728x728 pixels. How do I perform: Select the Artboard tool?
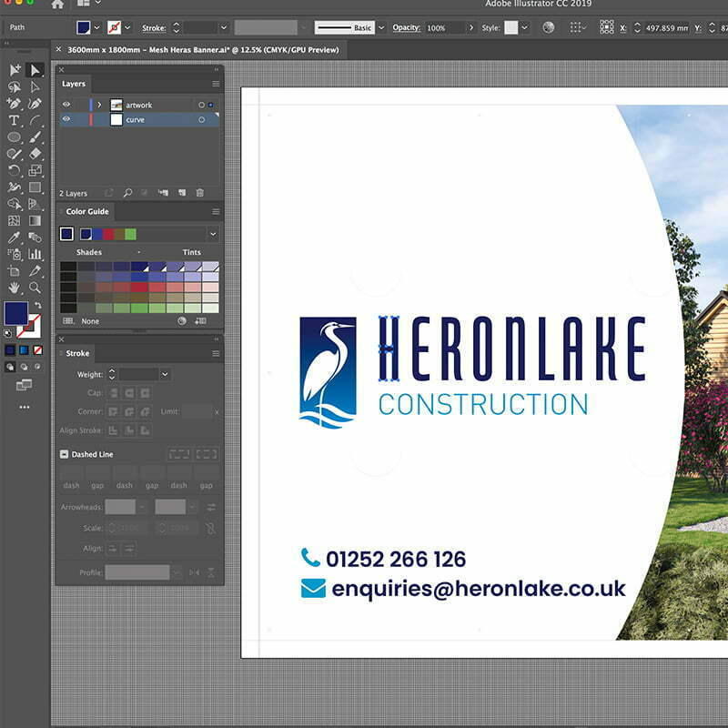pyautogui.click(x=14, y=270)
